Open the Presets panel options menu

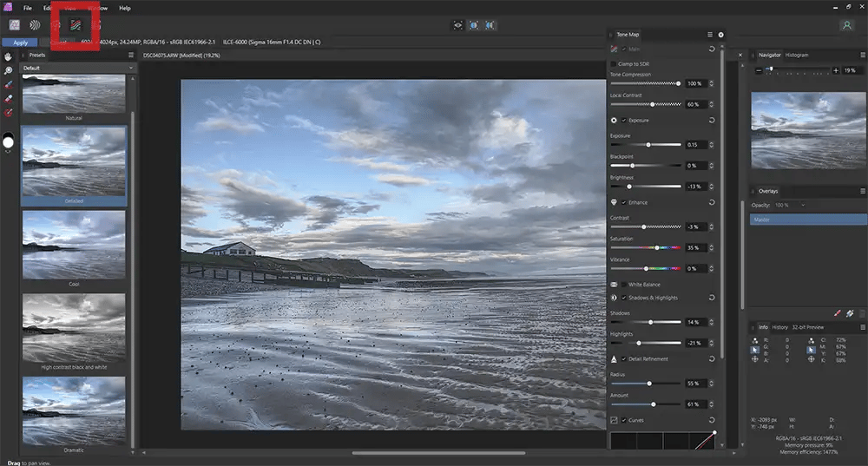point(131,55)
